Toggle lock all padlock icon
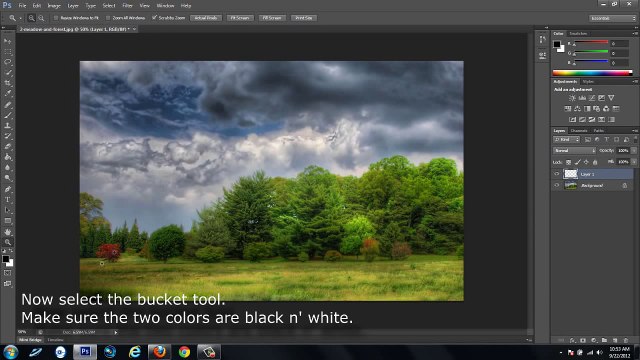The height and width of the screenshot is (360, 640). coord(595,162)
